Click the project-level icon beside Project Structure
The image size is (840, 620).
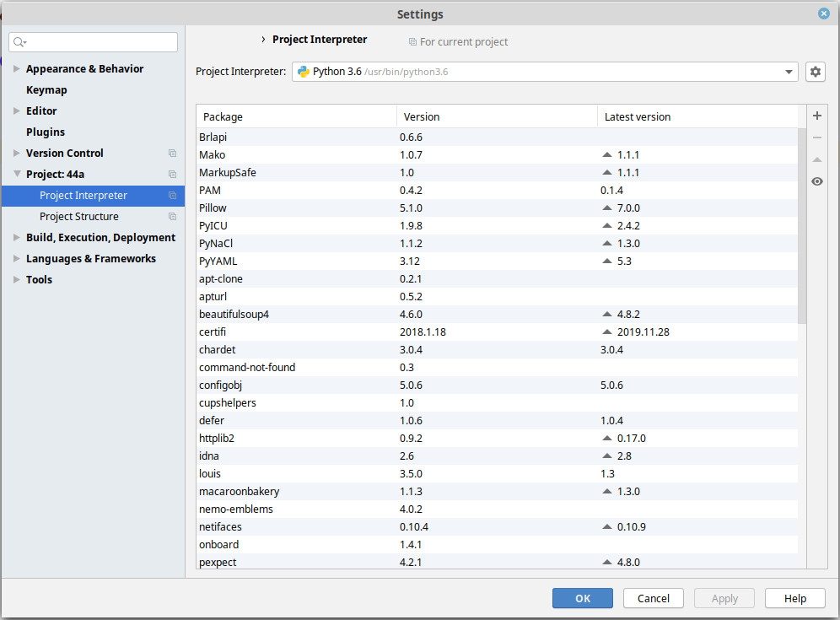click(173, 217)
